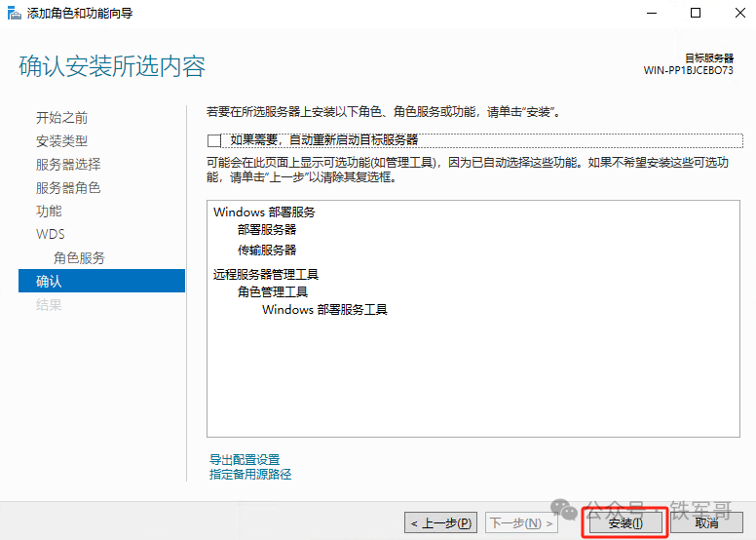
Task: Enable automatic restart of the target server checkbox
Action: pos(214,140)
